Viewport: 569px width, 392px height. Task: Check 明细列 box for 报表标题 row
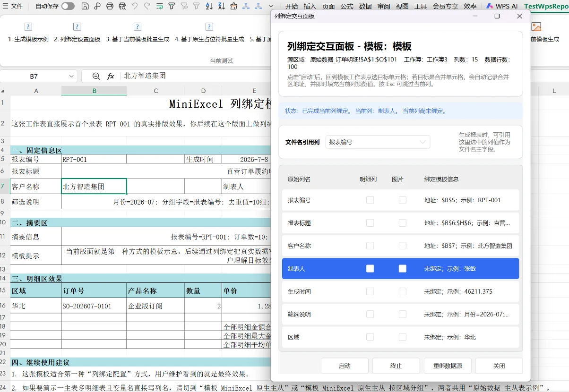pos(370,223)
